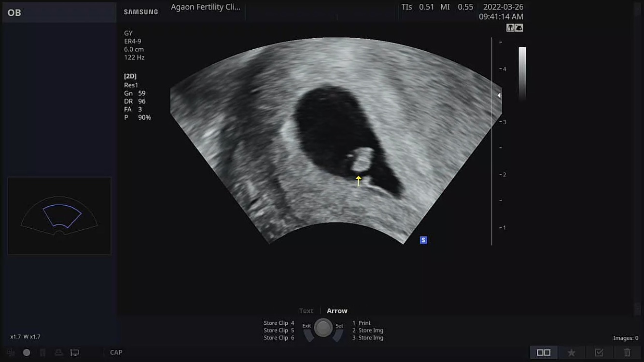Viewport: 644px width, 362px height.
Task: Click the SAMSUNG logo text
Action: coord(141,12)
